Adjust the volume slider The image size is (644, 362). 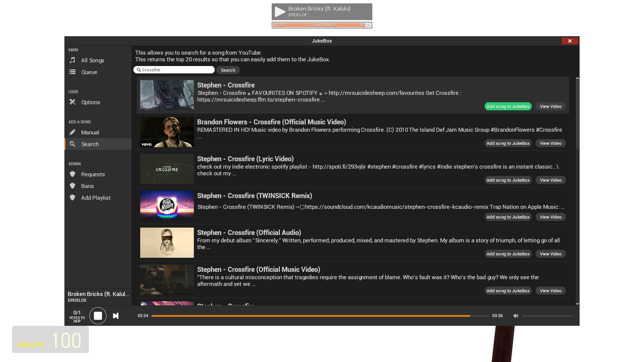547,316
